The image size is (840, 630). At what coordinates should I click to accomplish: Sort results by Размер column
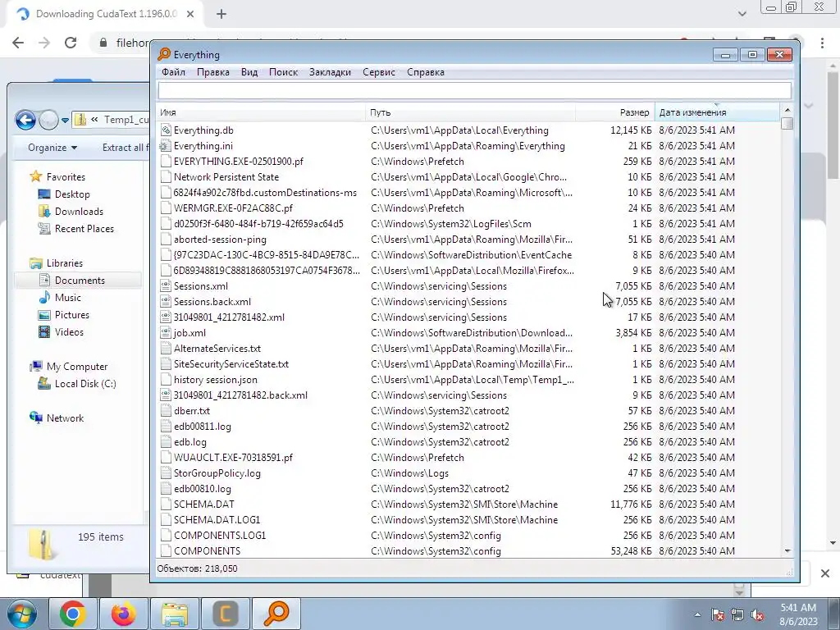coord(615,112)
